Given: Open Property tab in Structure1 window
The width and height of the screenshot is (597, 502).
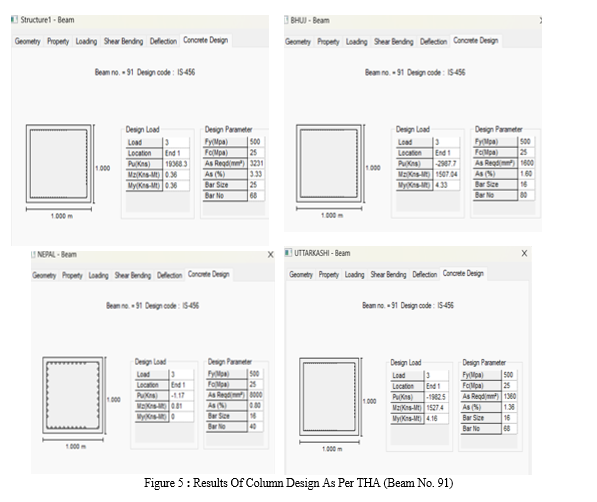Looking at the screenshot, I should click(58, 41).
